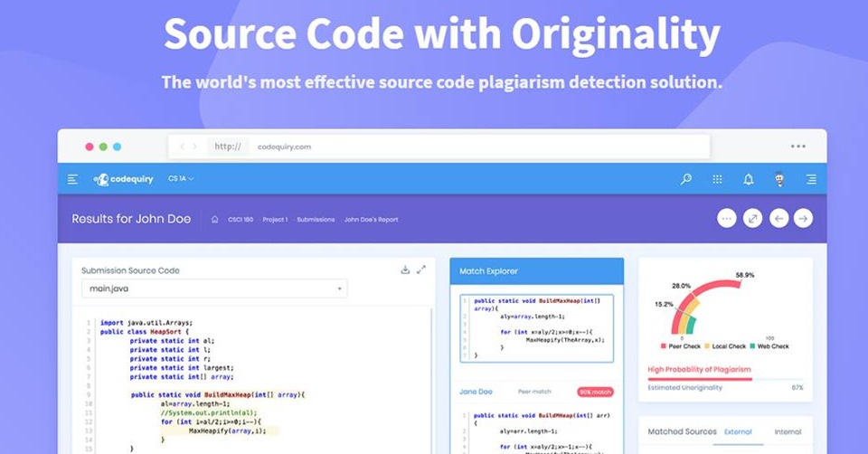868x454 pixels.
Task: Go to next result arrow button
Action: [x=803, y=219]
